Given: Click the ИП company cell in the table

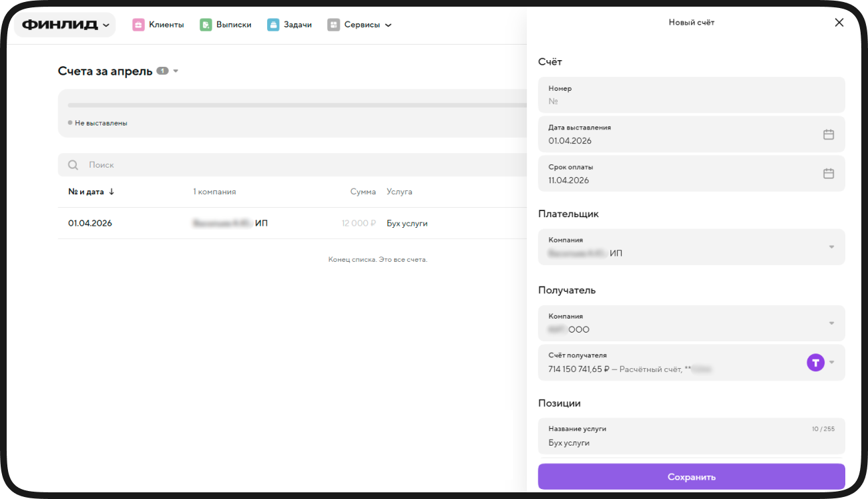Looking at the screenshot, I should coord(230,223).
